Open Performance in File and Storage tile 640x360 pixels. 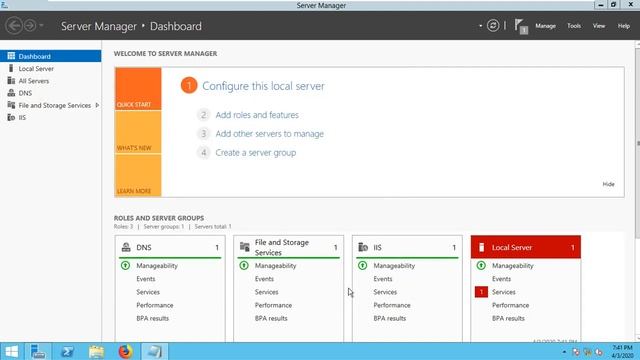point(273,305)
